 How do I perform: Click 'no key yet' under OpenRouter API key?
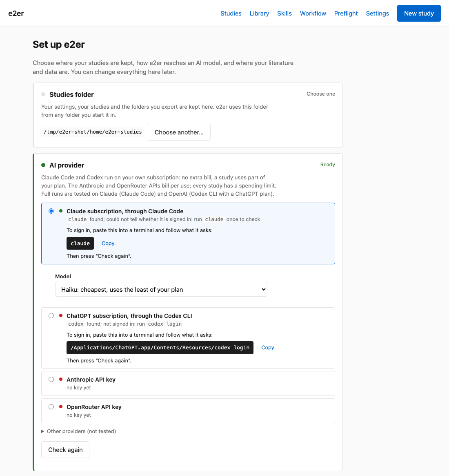pyautogui.click(x=78, y=415)
